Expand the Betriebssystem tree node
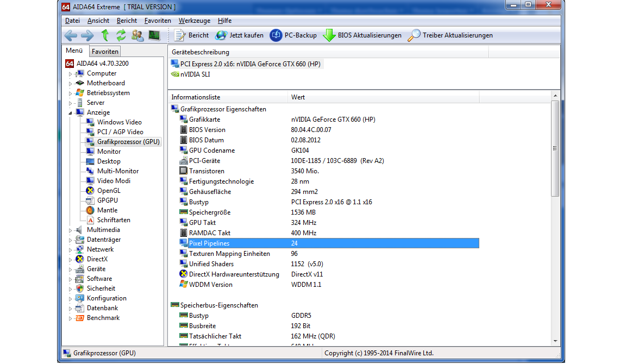Screen dimensions: 626x364 (70, 93)
